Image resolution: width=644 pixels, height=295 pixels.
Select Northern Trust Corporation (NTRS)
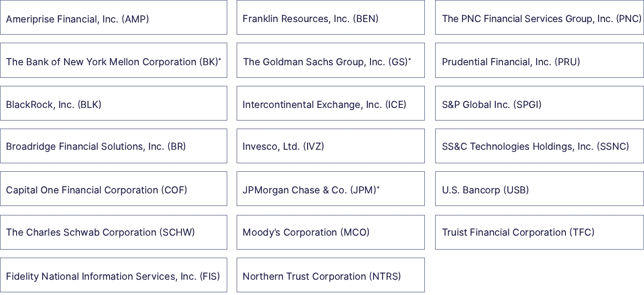330,276
